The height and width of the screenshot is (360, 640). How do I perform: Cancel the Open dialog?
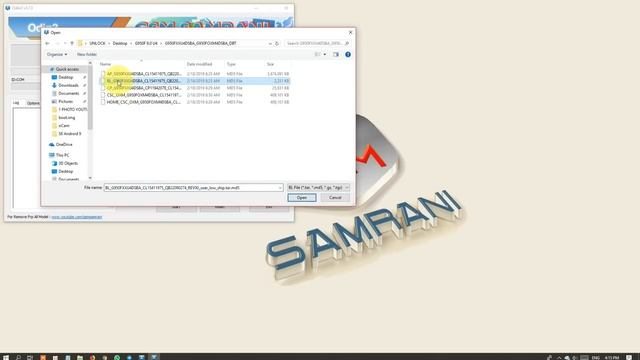point(335,198)
